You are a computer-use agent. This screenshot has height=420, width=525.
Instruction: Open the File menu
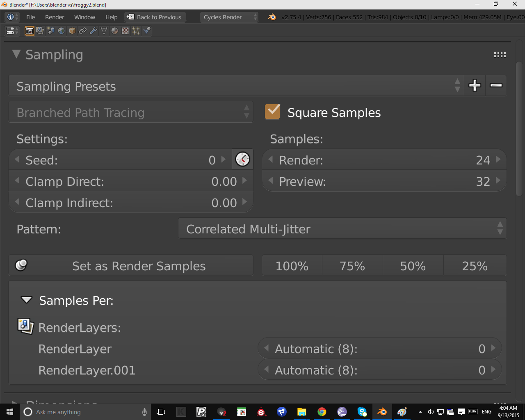pos(31,17)
